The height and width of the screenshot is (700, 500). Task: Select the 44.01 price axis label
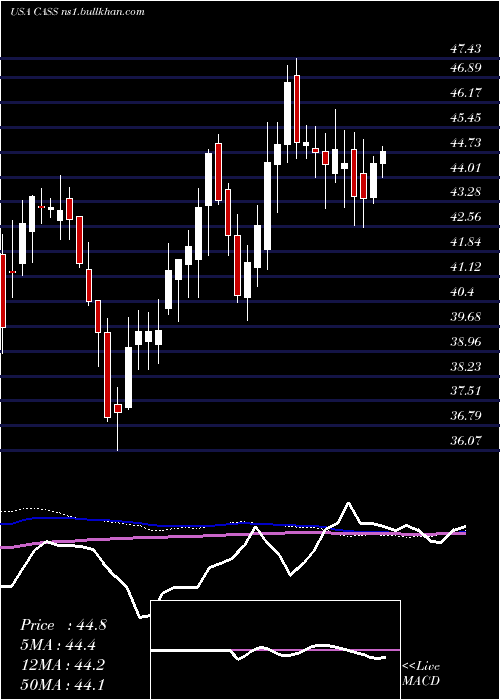point(466,168)
